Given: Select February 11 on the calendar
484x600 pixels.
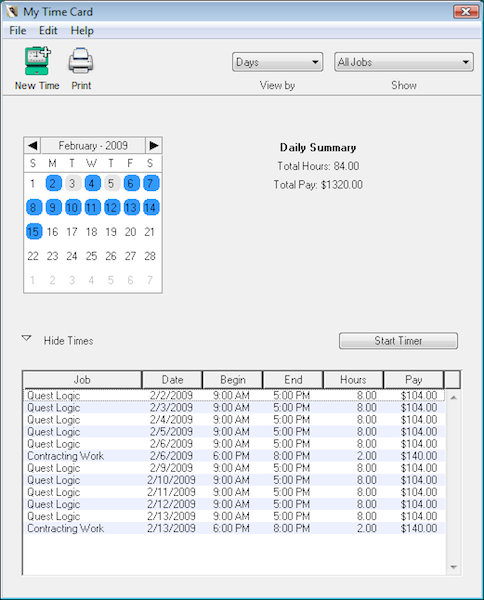Looking at the screenshot, I should [x=92, y=208].
